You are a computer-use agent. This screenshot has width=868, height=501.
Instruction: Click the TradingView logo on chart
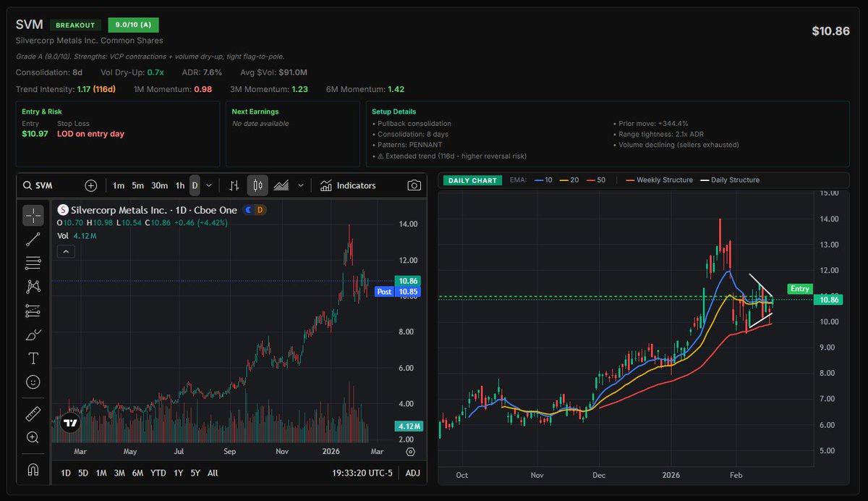coord(70,423)
